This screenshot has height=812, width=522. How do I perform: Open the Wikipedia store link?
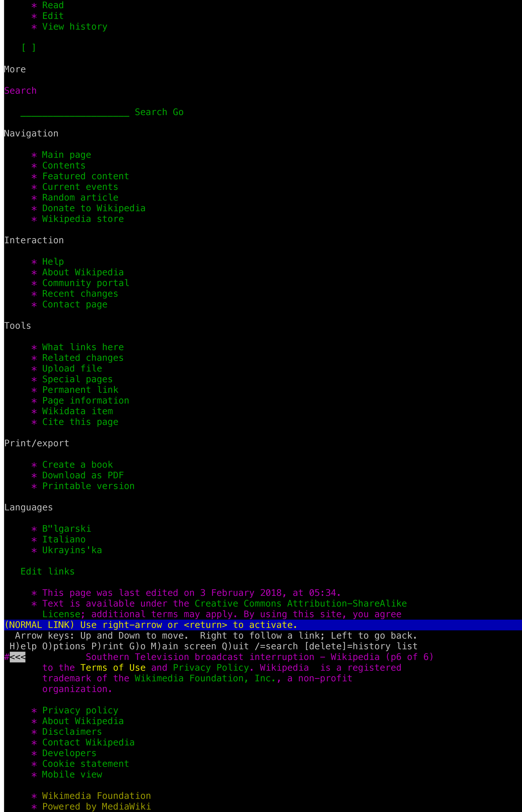(83, 219)
